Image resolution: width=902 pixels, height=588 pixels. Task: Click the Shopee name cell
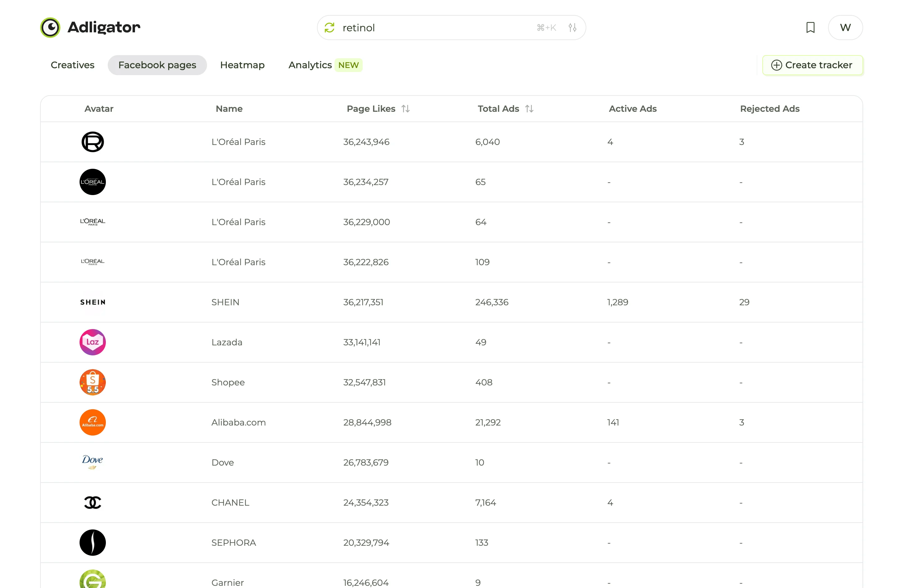(x=228, y=382)
